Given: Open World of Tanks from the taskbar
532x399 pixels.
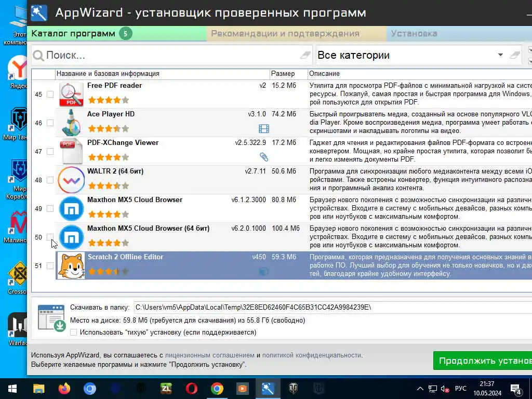Looking at the screenshot, I should pyautogui.click(x=294, y=389).
